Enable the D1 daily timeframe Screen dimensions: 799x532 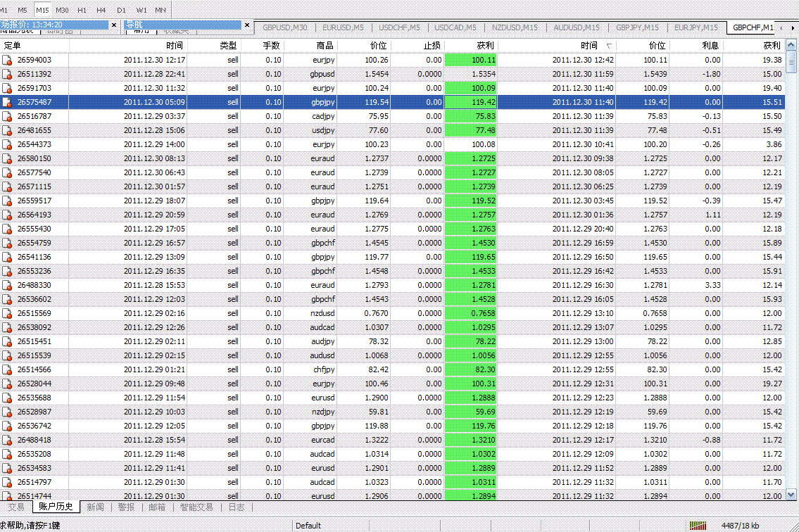pos(121,10)
